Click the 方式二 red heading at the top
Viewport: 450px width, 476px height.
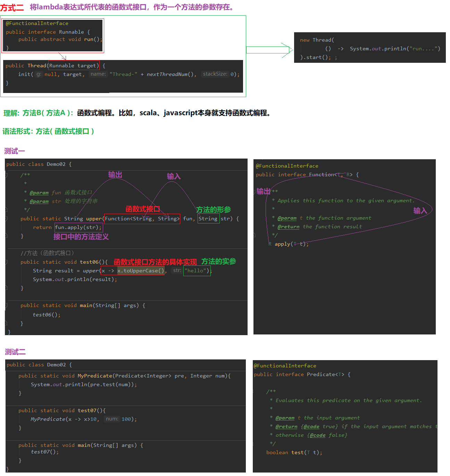coord(12,8)
